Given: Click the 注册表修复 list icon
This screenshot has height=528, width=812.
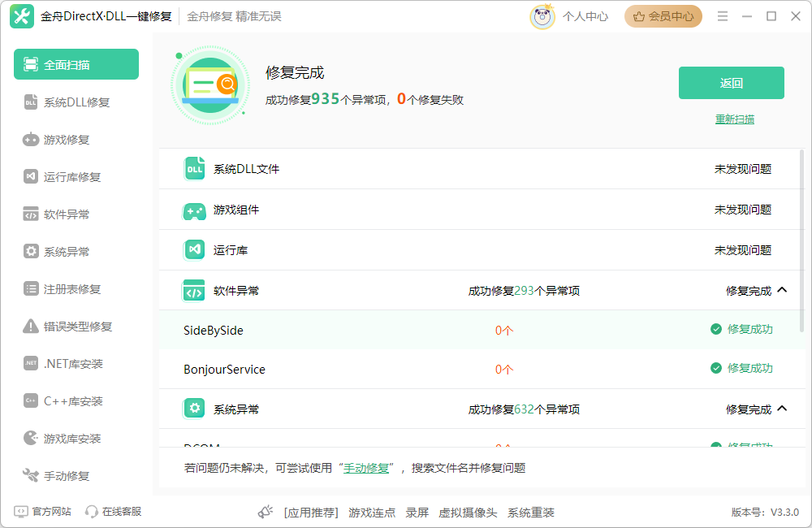Looking at the screenshot, I should (x=31, y=288).
